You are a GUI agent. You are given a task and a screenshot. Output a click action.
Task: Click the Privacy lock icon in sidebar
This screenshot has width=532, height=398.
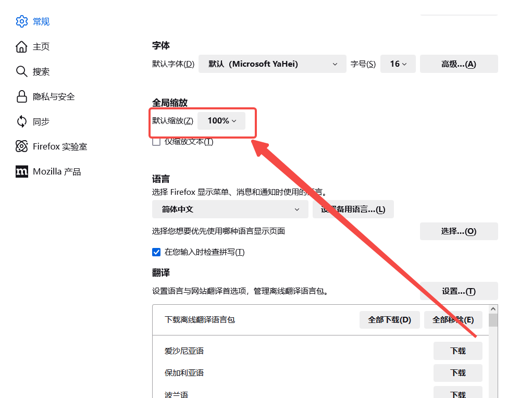coord(22,96)
